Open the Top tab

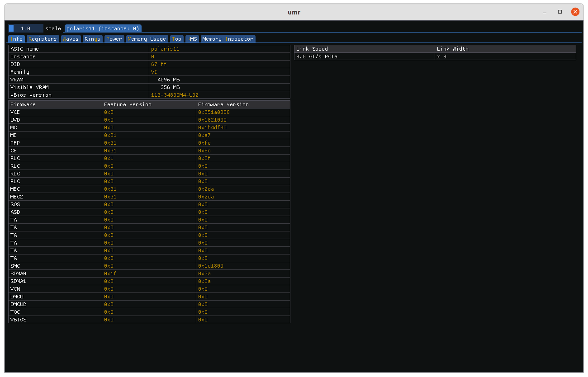(x=177, y=39)
